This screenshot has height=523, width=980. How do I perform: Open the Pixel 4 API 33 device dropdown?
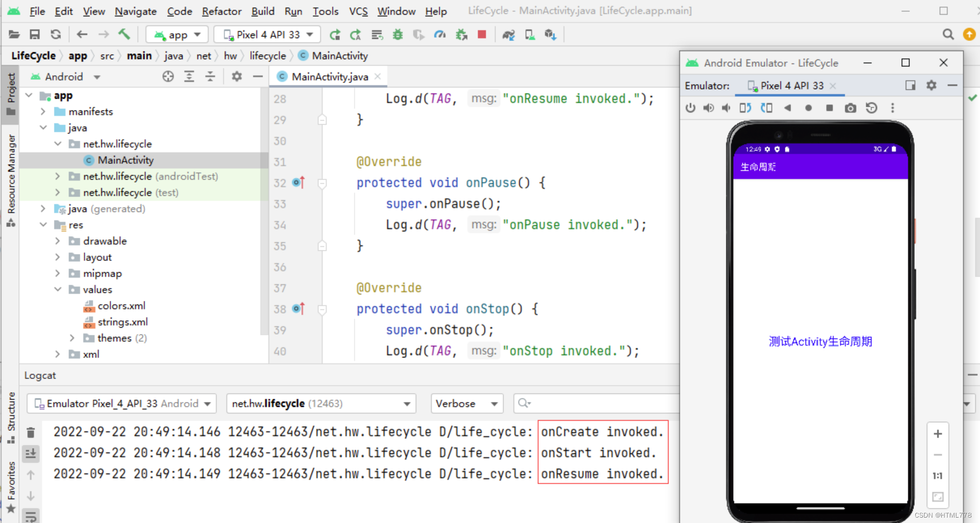coord(267,35)
